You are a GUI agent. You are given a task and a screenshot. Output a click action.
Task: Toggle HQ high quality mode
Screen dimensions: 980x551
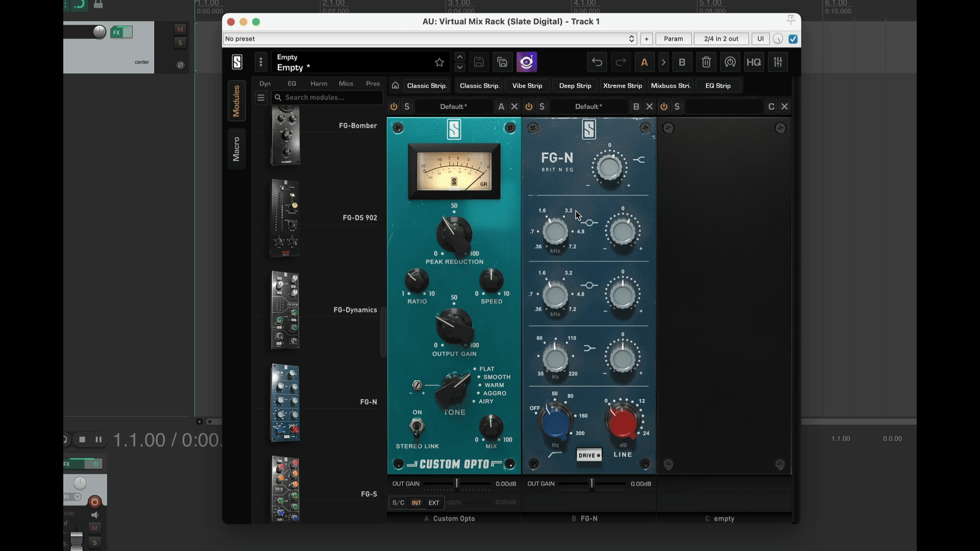tap(754, 62)
